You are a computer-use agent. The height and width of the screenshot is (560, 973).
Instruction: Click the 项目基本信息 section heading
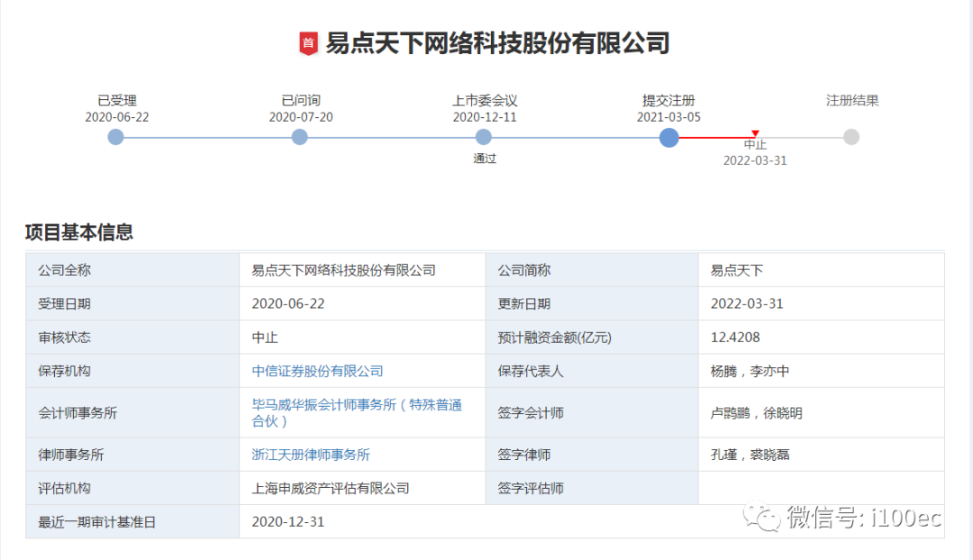(x=78, y=232)
